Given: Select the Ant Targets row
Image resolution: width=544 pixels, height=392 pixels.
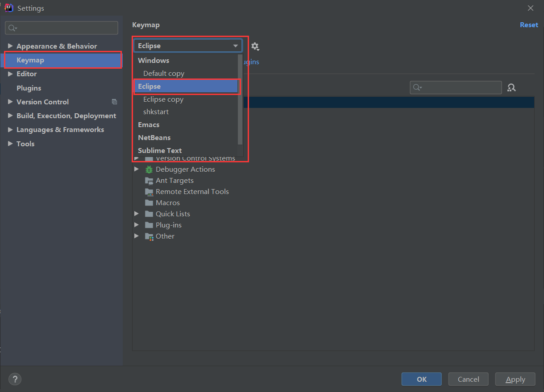Looking at the screenshot, I should pos(333,181).
